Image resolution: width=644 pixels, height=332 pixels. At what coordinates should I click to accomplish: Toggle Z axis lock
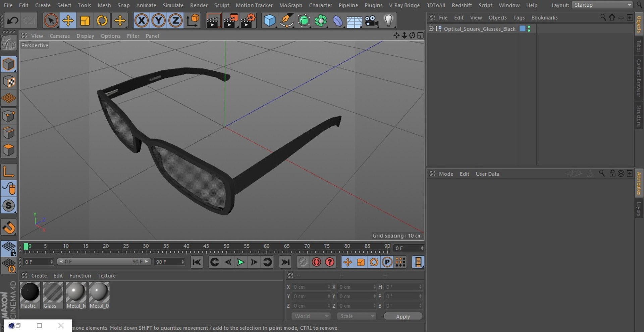pyautogui.click(x=175, y=21)
